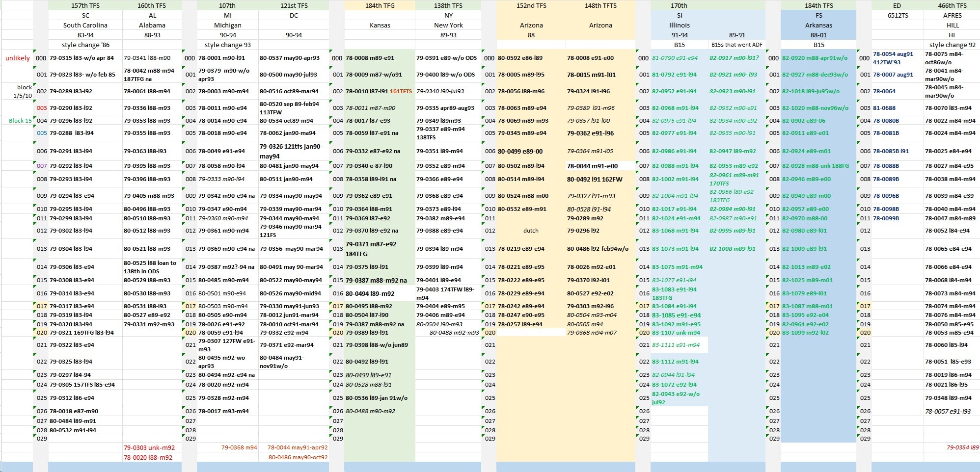Select the 'dutch' cell in 152nd TFS column
The image size is (980, 472).
click(531, 231)
